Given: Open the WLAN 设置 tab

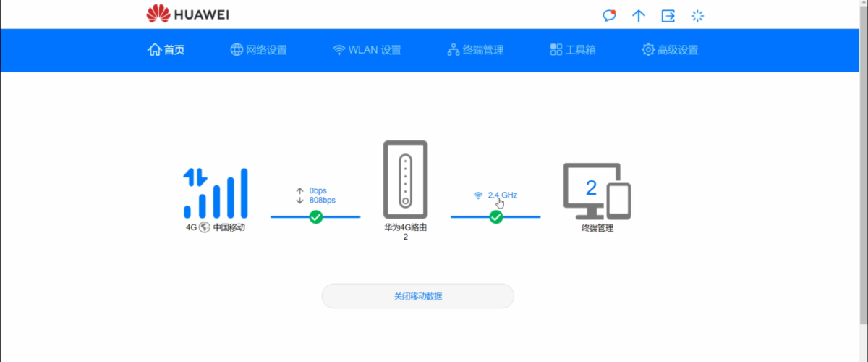Looking at the screenshot, I should (x=367, y=50).
